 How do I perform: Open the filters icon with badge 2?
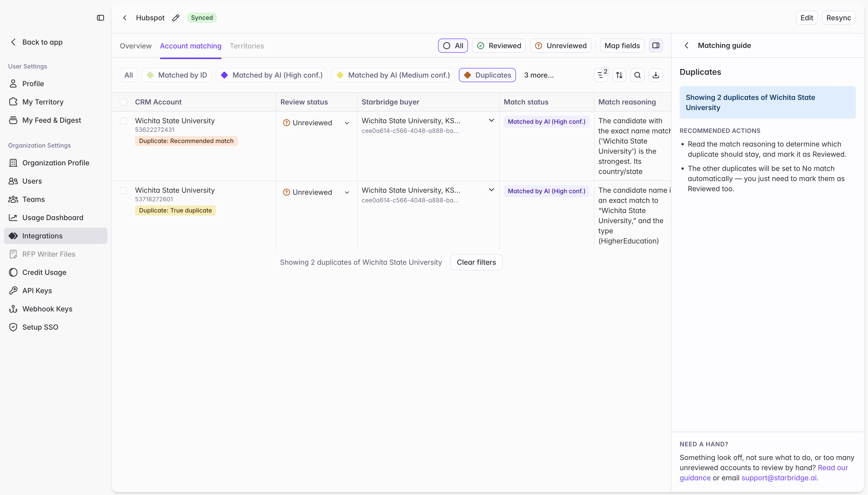(x=601, y=75)
